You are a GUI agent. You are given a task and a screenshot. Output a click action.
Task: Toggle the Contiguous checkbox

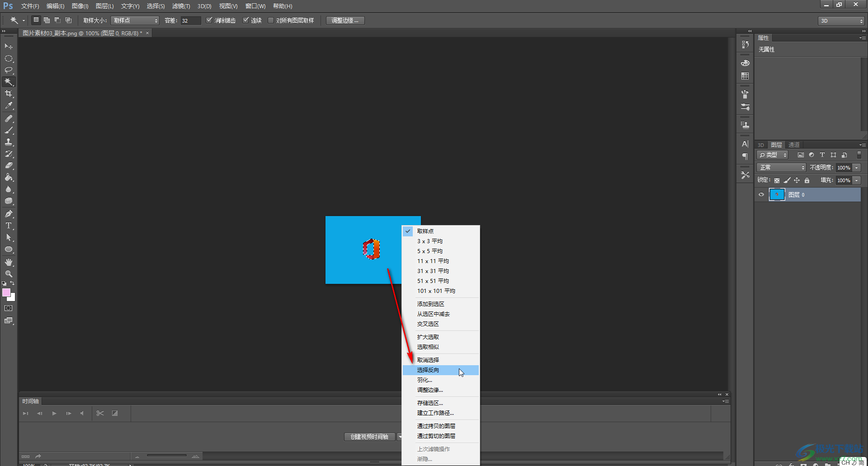pyautogui.click(x=245, y=20)
